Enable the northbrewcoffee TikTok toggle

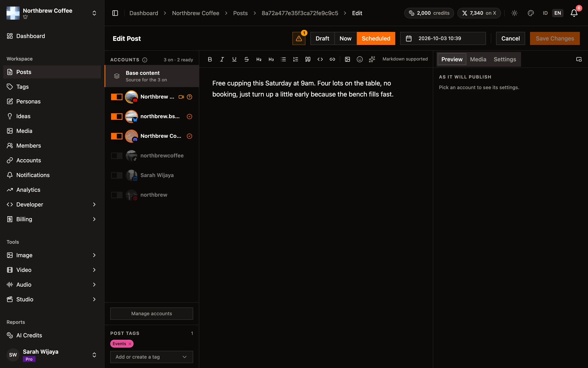click(x=117, y=156)
